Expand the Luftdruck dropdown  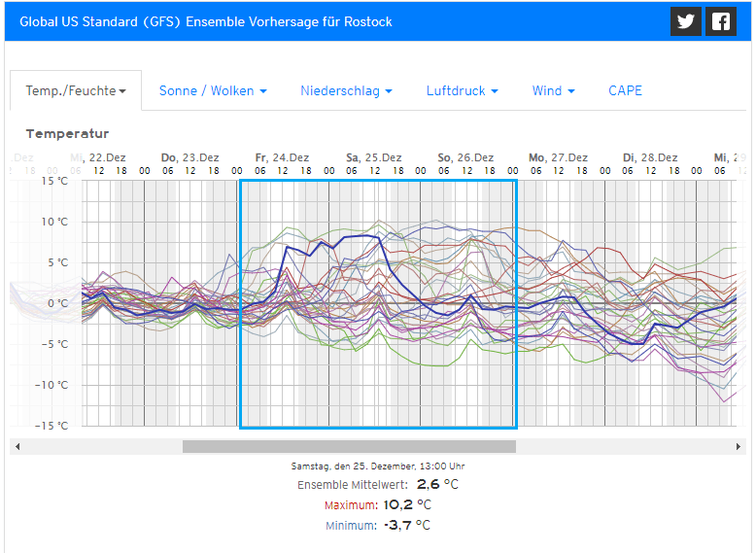coord(462,90)
